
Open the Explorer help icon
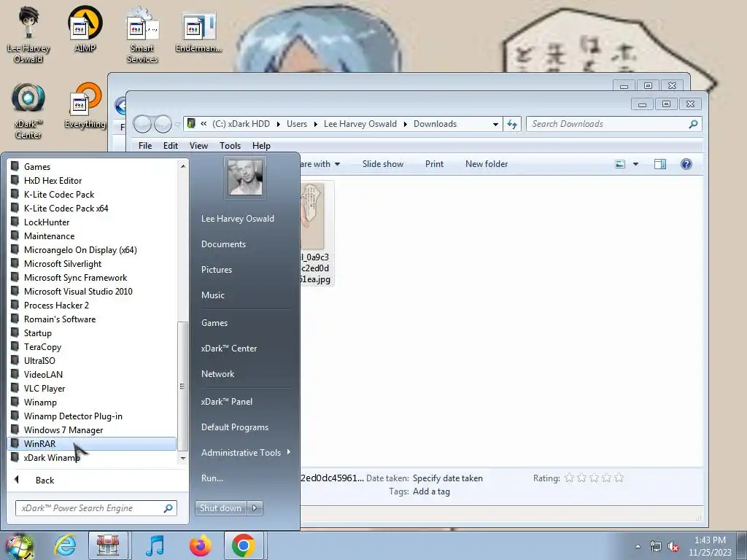click(686, 164)
